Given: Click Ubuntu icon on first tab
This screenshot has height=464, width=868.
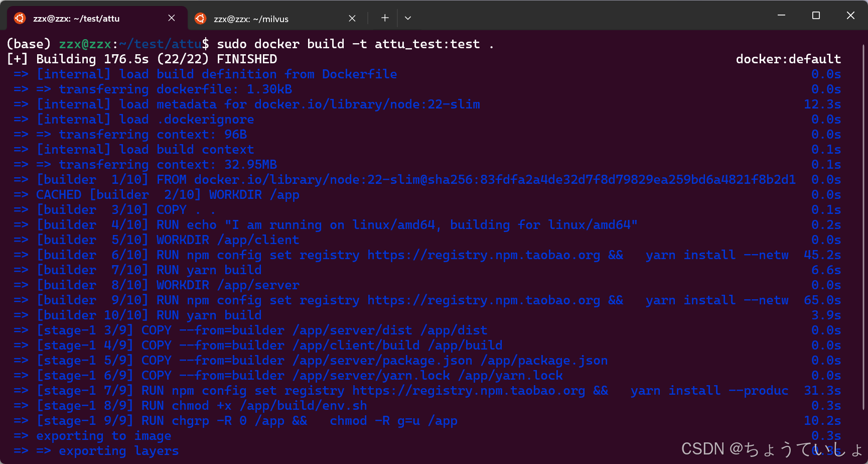Looking at the screenshot, I should pos(20,18).
